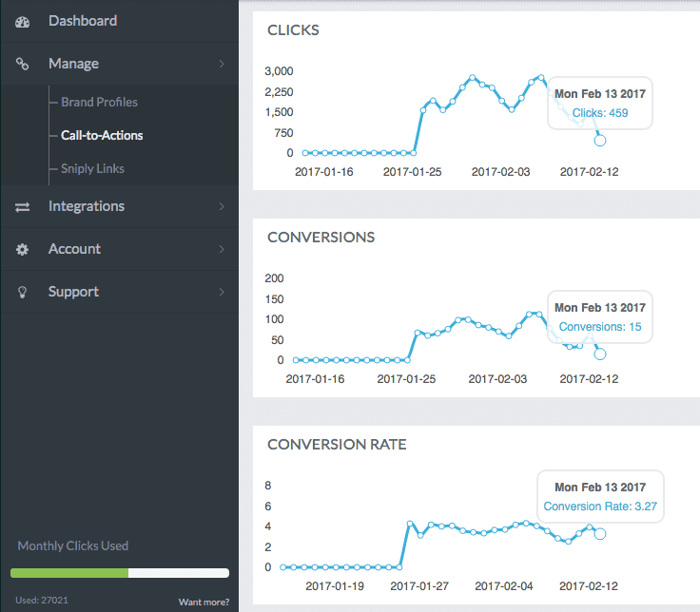Click the Support lightbulb icon
700x612 pixels.
(x=23, y=292)
